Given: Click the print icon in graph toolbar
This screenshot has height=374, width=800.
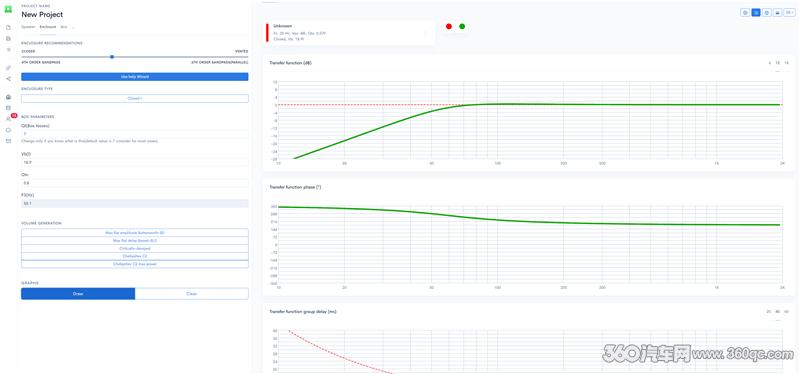Looking at the screenshot, I should (778, 12).
